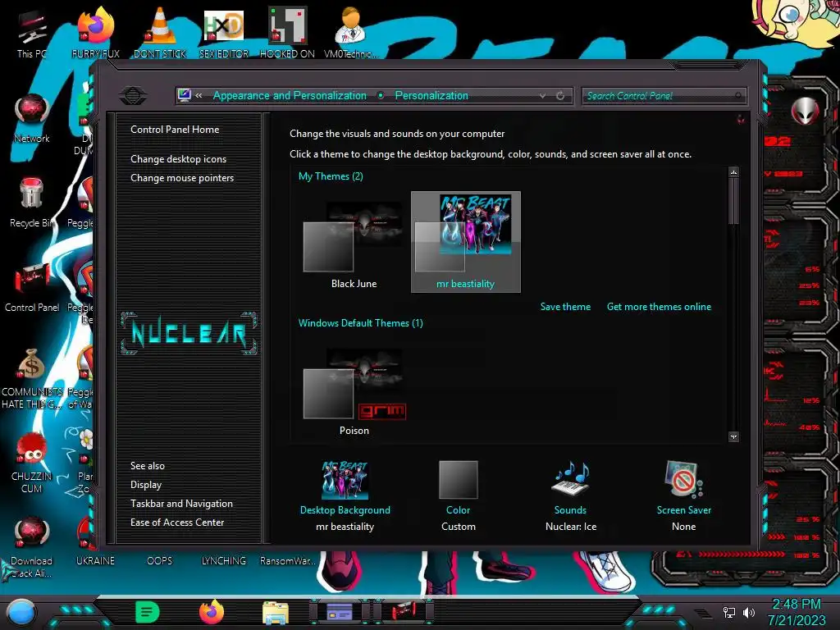Click the round back button in window
Screen dimensions: 840x630
[133, 96]
